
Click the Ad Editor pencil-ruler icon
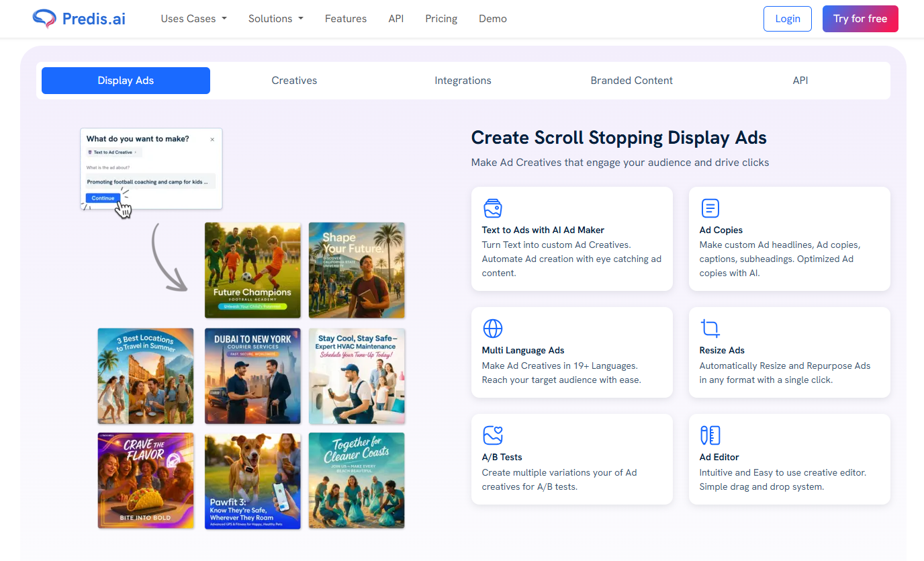(710, 435)
